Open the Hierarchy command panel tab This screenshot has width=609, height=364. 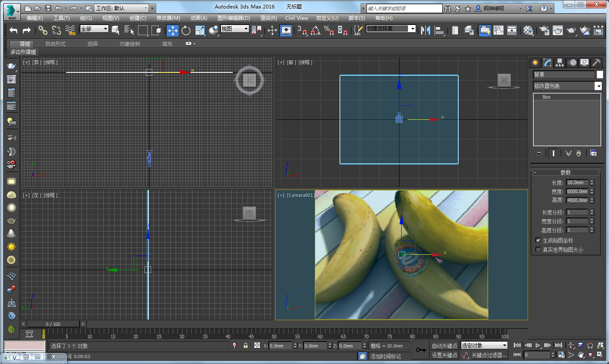(x=560, y=63)
